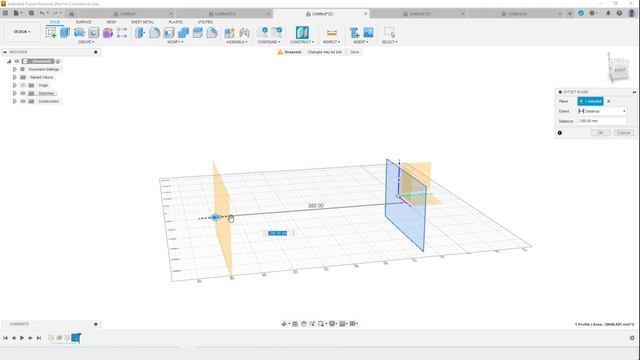Expand the Construction node

pos(15,101)
